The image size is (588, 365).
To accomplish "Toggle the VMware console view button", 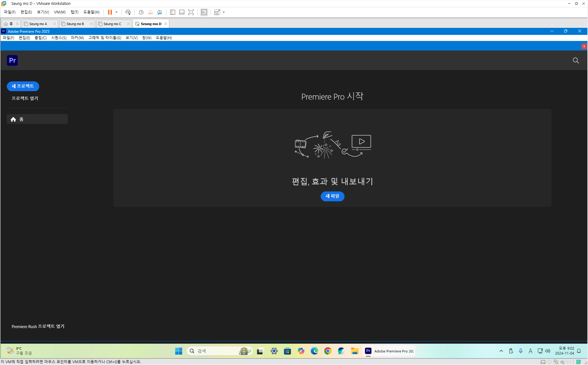I will (x=204, y=12).
